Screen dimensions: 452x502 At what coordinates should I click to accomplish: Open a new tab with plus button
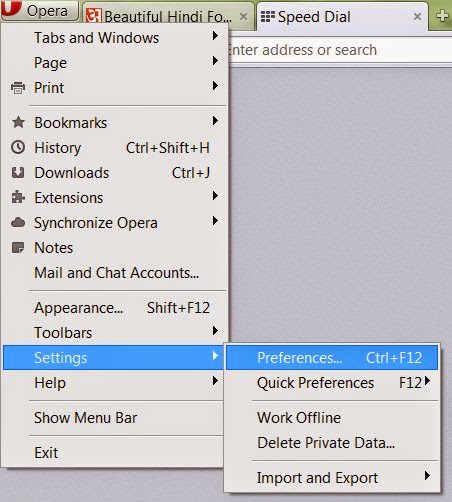(x=442, y=16)
